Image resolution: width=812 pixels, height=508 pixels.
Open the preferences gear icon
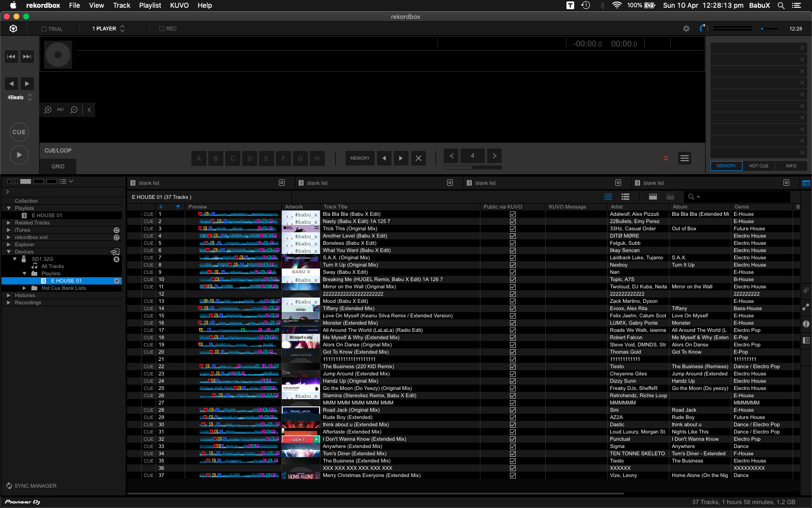[686, 29]
